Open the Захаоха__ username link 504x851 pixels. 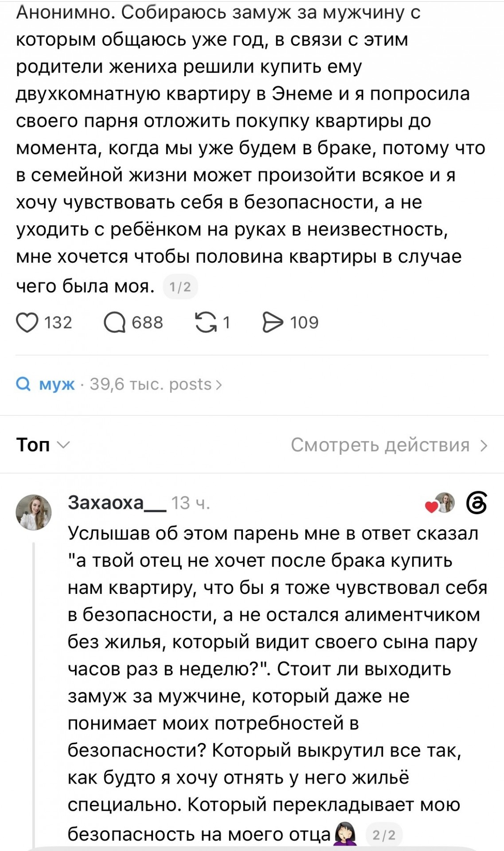click(117, 503)
